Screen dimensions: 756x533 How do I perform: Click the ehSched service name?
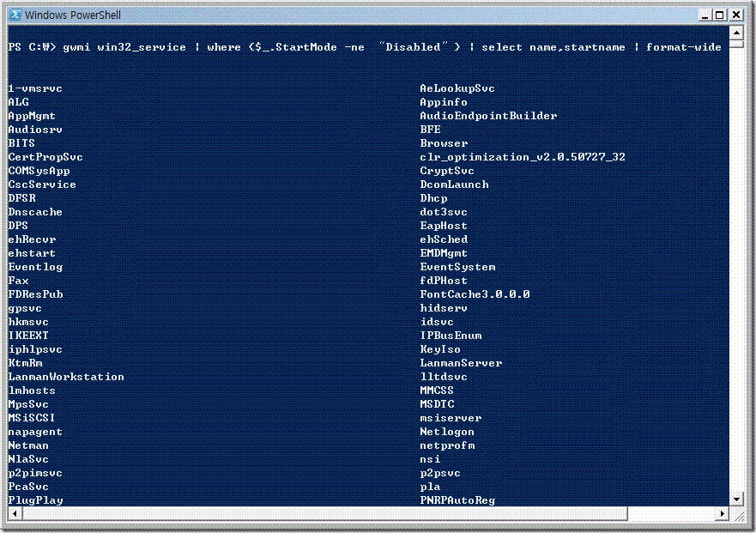444,239
